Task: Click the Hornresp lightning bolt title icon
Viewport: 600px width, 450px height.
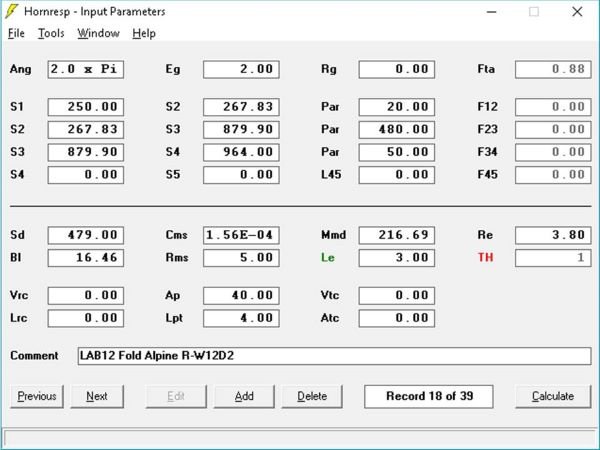Action: click(x=14, y=12)
